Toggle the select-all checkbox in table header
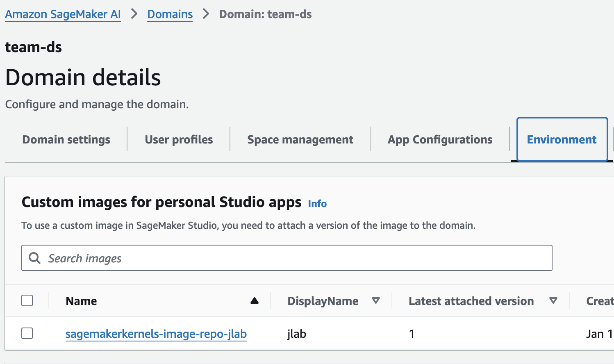The width and height of the screenshot is (614, 364). tap(27, 300)
